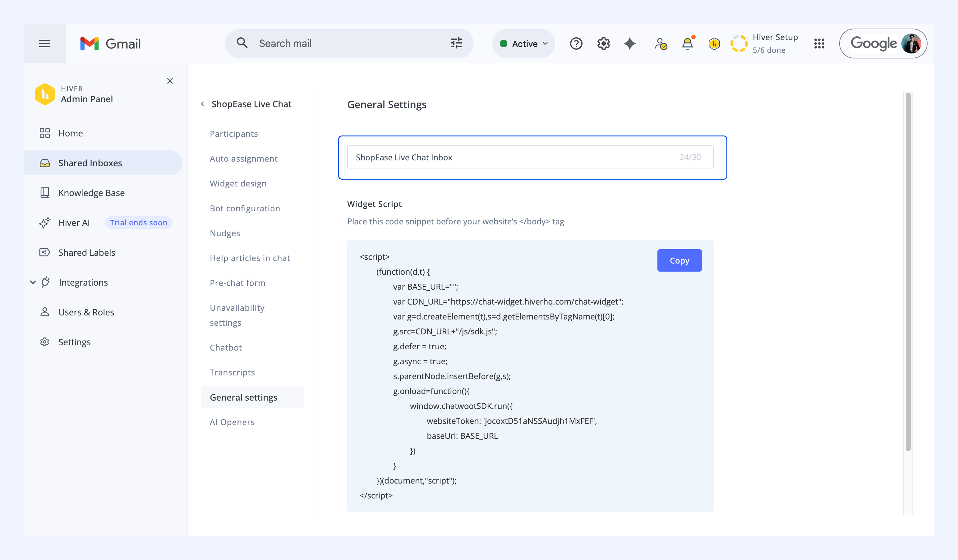Viewport: 958px width, 560px height.
Task: Open the Gmail main menu hamburger icon
Action: click(44, 43)
